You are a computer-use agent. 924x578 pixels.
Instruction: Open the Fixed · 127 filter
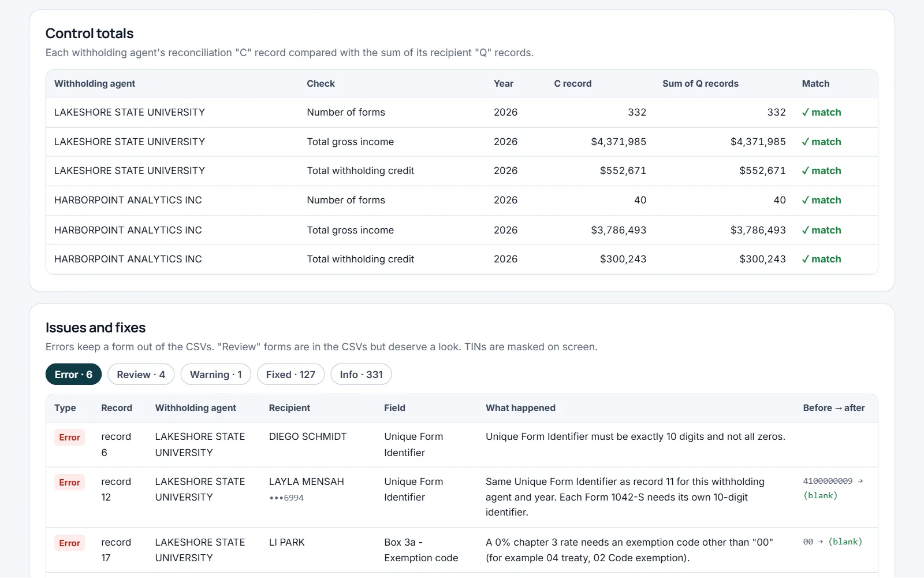290,375
